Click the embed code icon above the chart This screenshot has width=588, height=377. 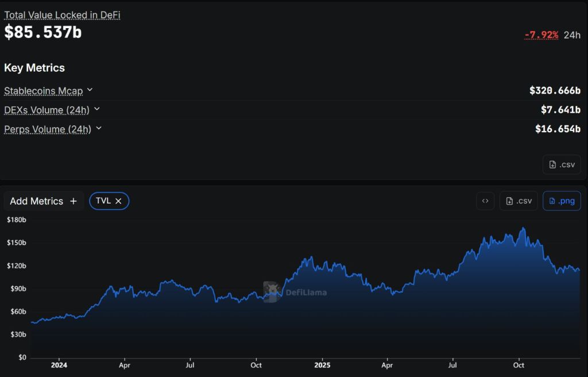485,201
